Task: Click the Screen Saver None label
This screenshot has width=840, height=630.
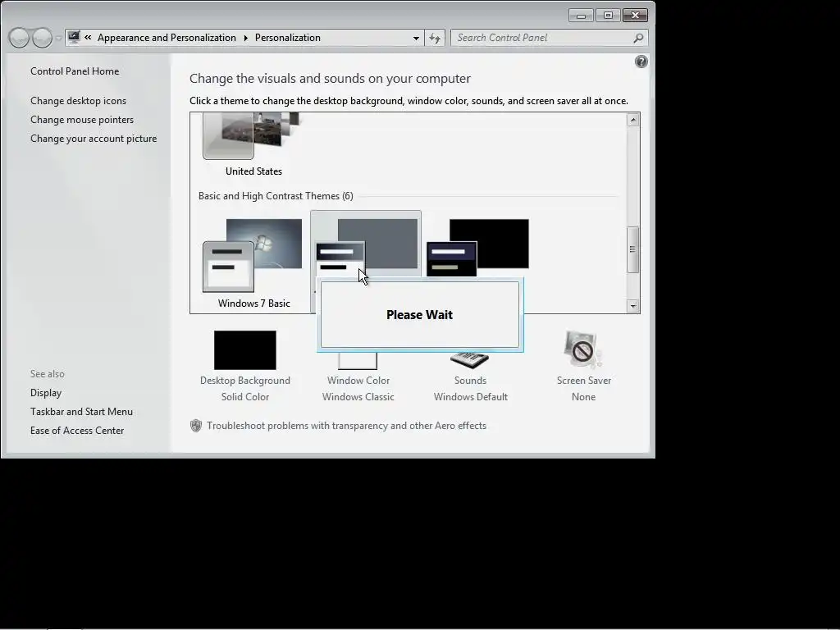Action: pos(583,388)
